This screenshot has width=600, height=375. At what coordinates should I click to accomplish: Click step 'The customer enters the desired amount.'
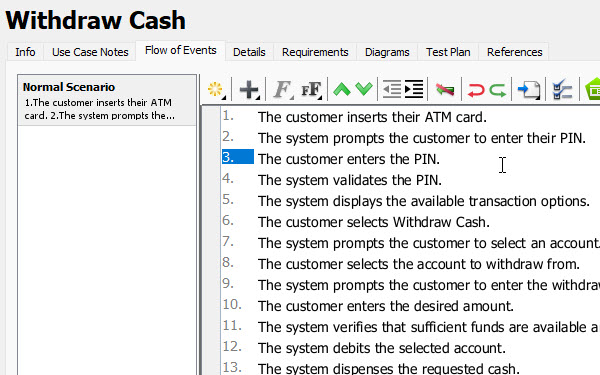tap(385, 307)
